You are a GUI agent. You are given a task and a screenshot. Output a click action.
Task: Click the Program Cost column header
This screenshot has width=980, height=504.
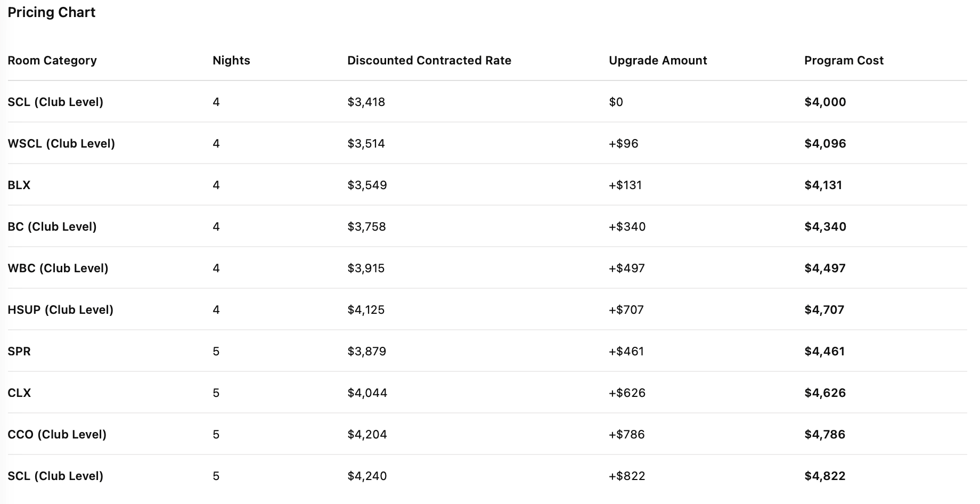click(844, 60)
